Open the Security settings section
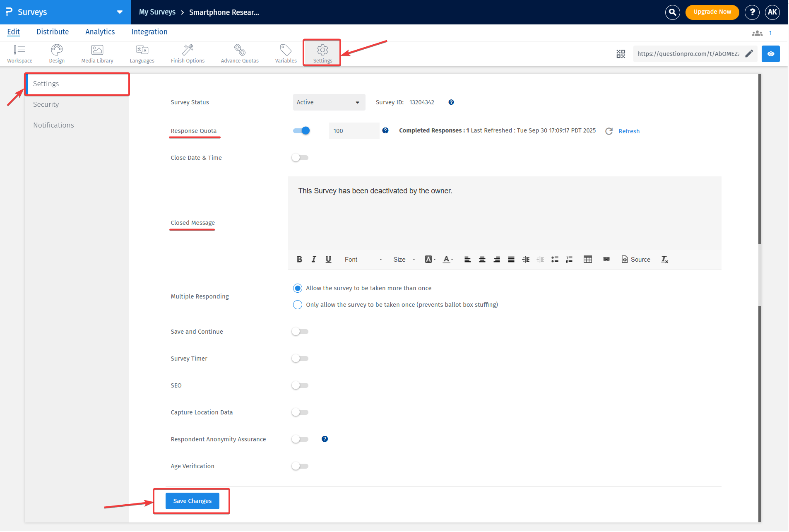789x532 pixels. click(46, 104)
